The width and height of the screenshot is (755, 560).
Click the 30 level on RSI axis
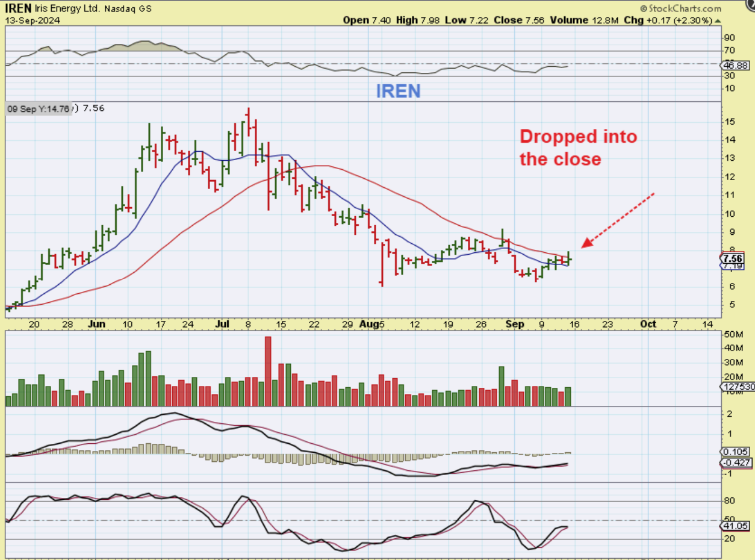coord(729,76)
